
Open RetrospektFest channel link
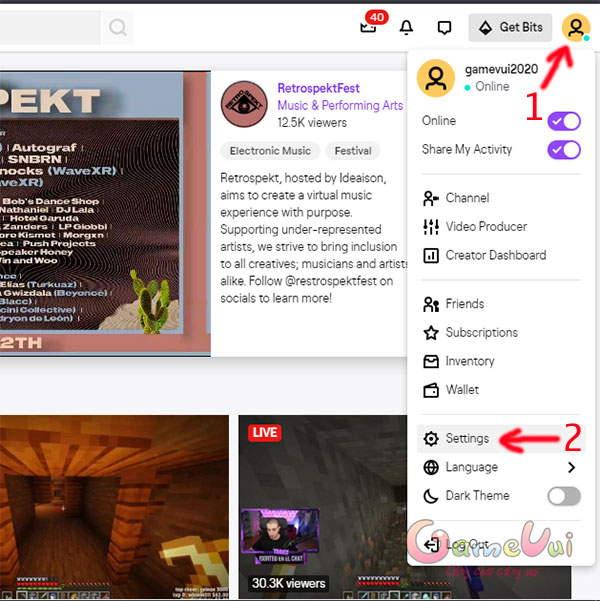[318, 88]
